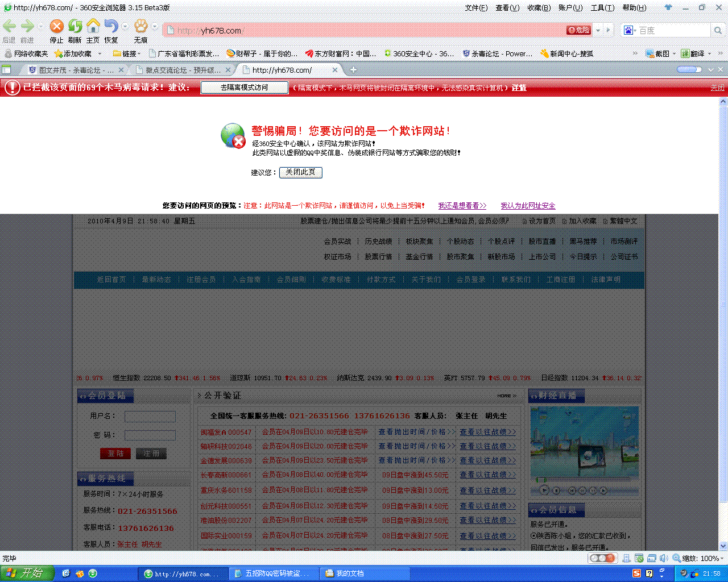This screenshot has height=582, width=728.
Task: Open the 查看(V) menu
Action: 507,7
